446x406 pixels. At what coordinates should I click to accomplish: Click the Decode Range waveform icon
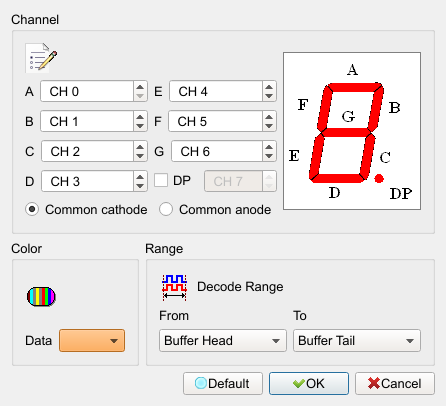pyautogui.click(x=174, y=287)
